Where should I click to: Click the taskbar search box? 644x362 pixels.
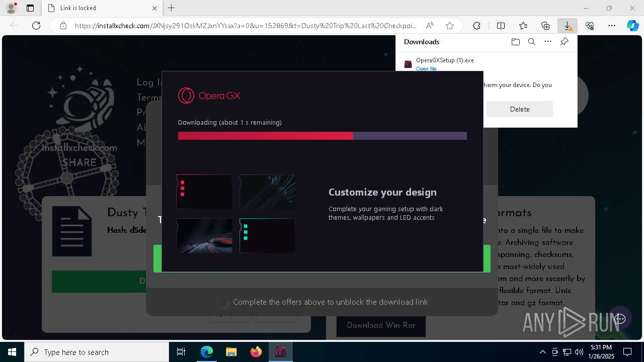[x=97, y=352]
